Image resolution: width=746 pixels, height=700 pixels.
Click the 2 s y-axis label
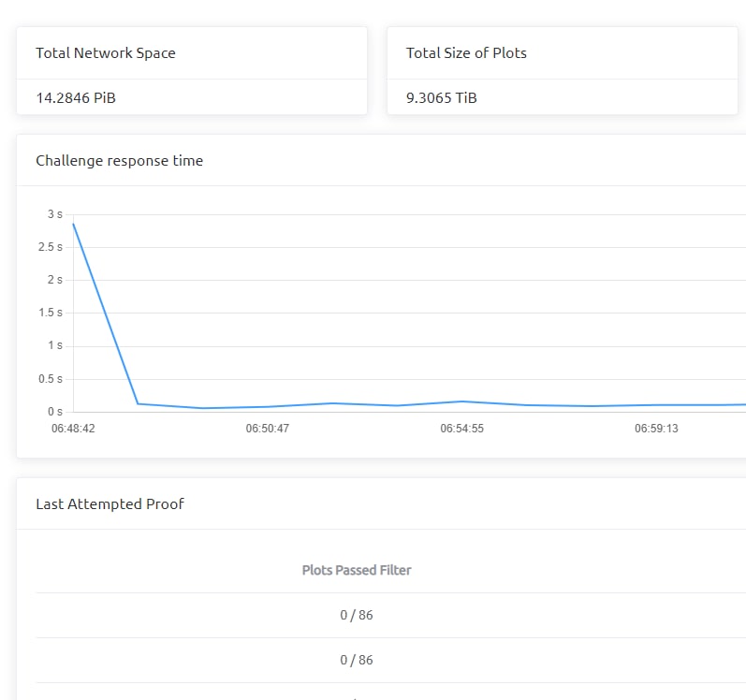(55, 280)
